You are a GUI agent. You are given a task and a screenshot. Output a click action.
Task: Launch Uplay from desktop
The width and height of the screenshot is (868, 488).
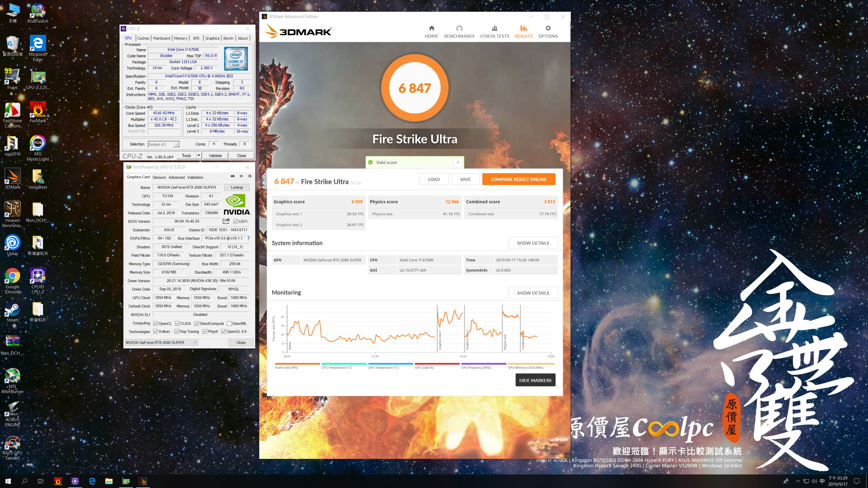coord(12,245)
